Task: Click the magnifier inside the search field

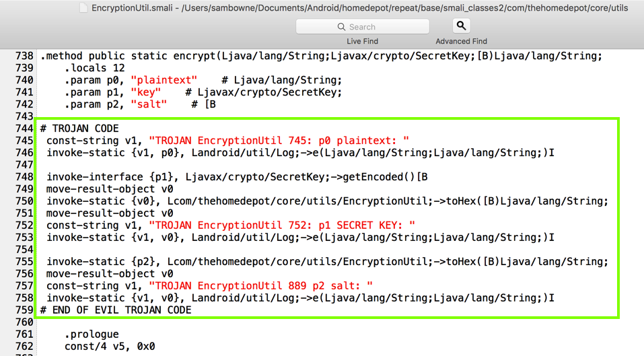Action: [341, 27]
